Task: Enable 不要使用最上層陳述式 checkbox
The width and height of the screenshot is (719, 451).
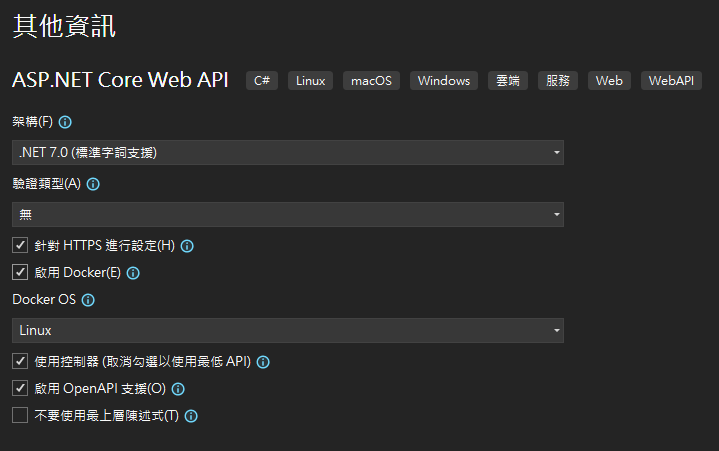Action: point(20,415)
